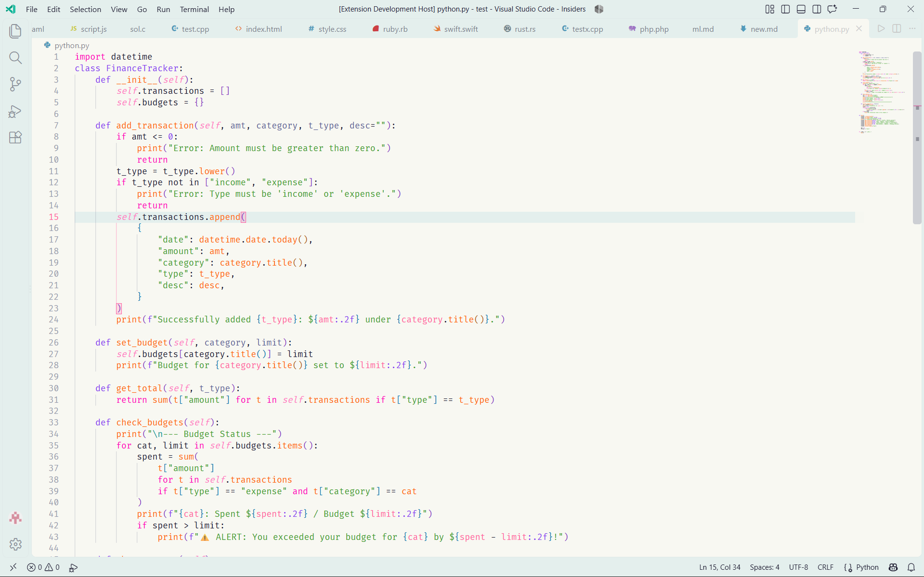
Task: Toggle Primary Side Bar visibility
Action: point(785,9)
